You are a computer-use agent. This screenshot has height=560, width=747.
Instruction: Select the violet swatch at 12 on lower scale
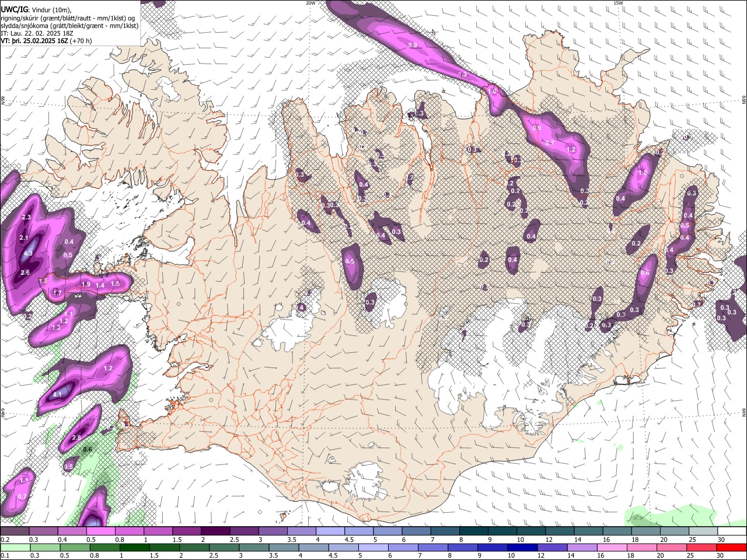pyautogui.click(x=551, y=548)
